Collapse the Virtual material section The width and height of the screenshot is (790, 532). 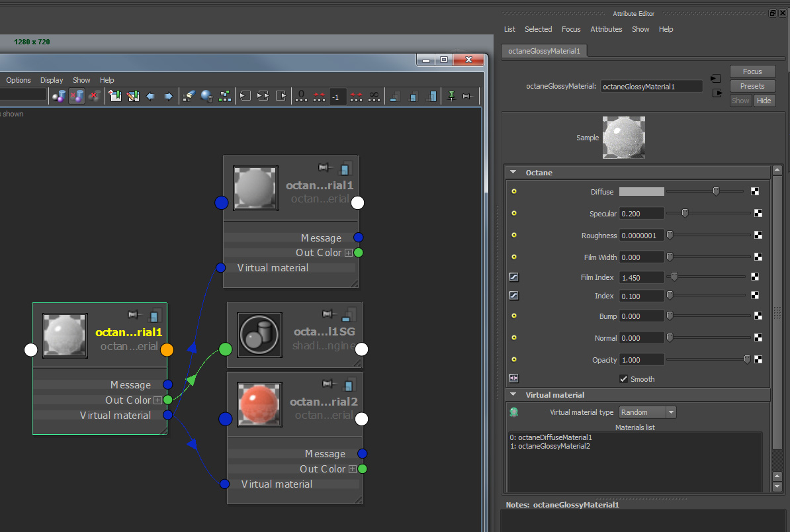click(x=513, y=395)
